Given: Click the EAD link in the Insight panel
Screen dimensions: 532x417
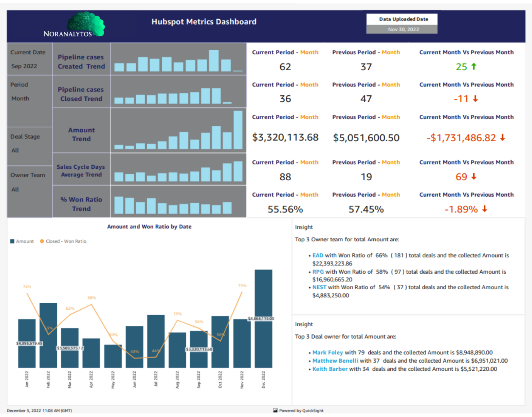Looking at the screenshot, I should point(318,255).
